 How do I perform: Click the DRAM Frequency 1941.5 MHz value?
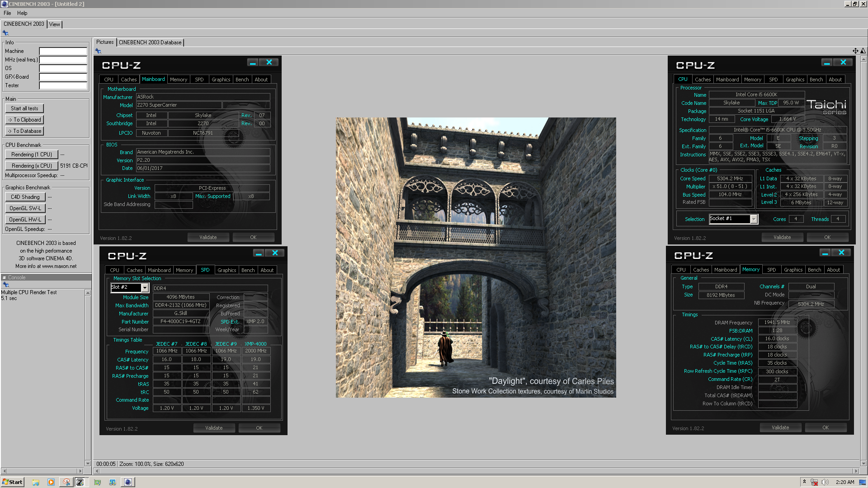(778, 323)
